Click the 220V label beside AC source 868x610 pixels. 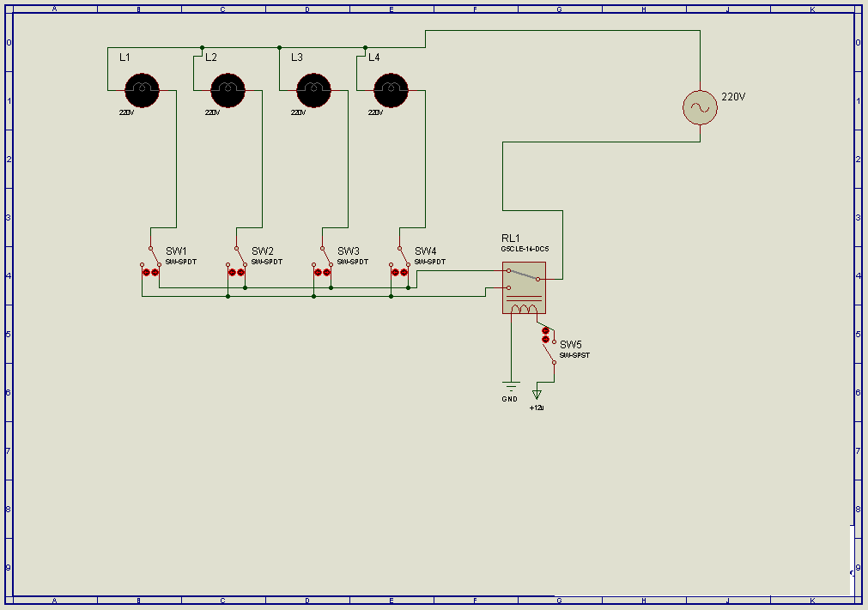733,97
